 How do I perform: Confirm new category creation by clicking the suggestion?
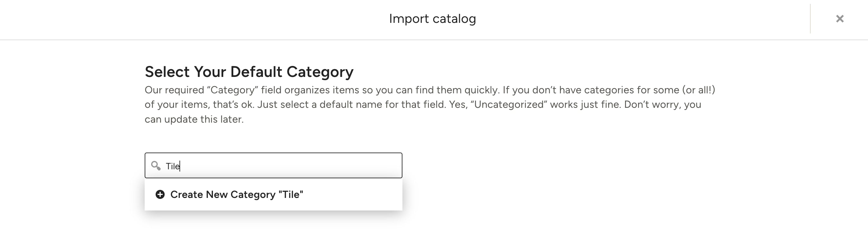[x=237, y=194]
